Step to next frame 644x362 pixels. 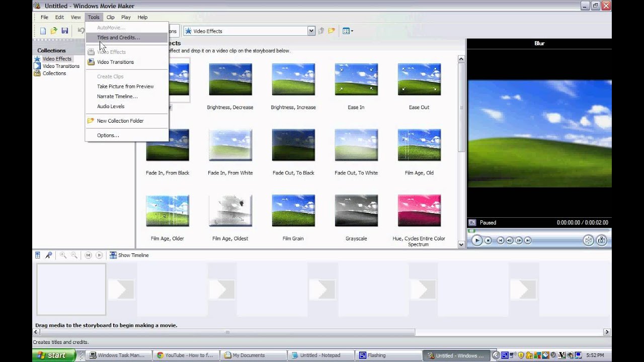[519, 240]
